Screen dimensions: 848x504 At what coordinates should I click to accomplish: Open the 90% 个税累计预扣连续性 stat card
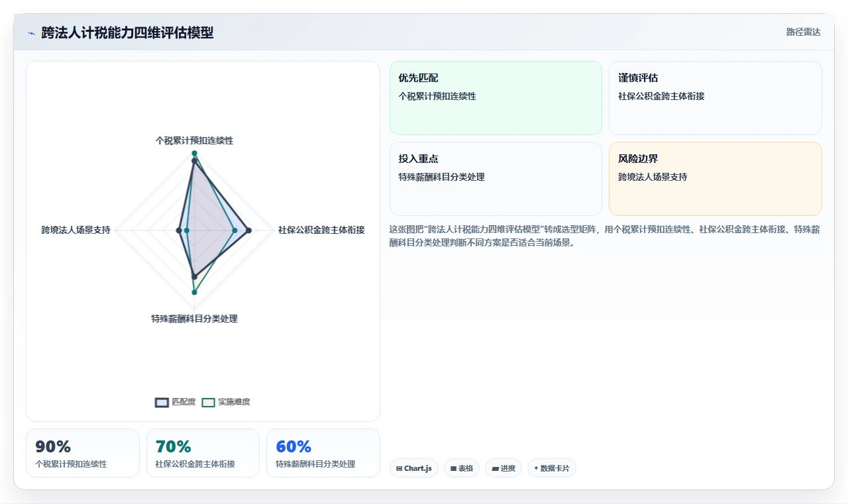coord(83,453)
